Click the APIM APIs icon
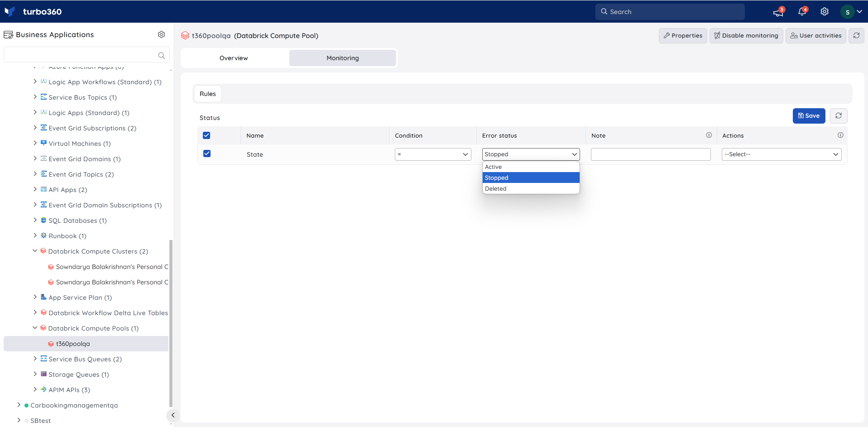Screen dimensions: 868x427 point(44,389)
